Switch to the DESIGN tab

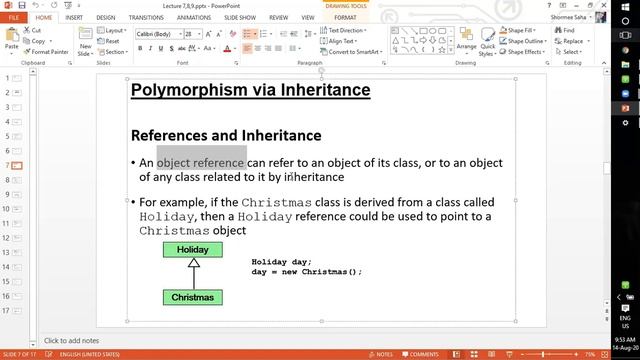coord(106,18)
